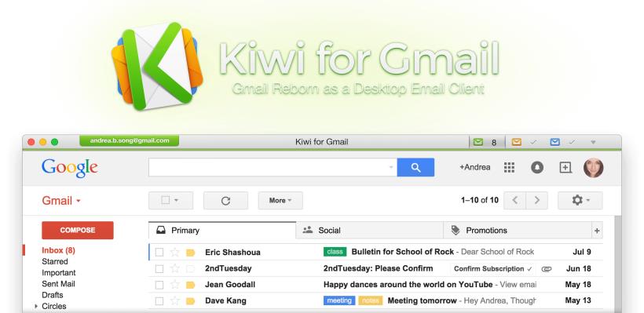
Task: Click the Google logo
Action: pos(69,167)
